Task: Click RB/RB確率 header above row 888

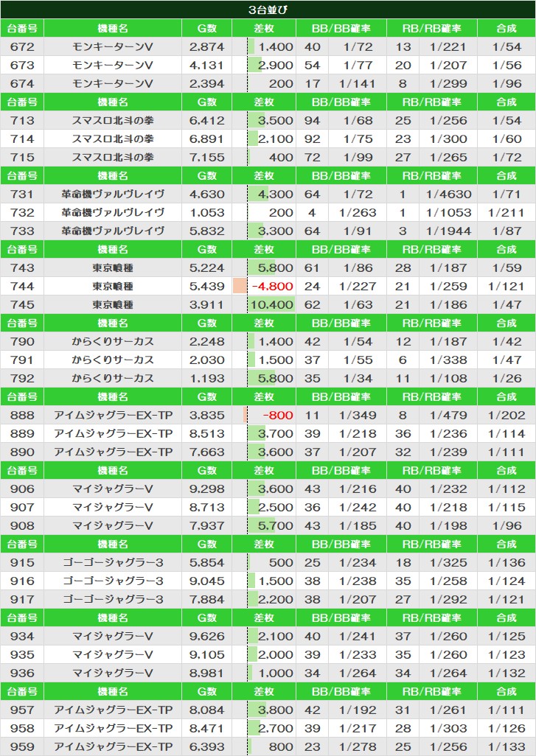Action: pos(432,397)
